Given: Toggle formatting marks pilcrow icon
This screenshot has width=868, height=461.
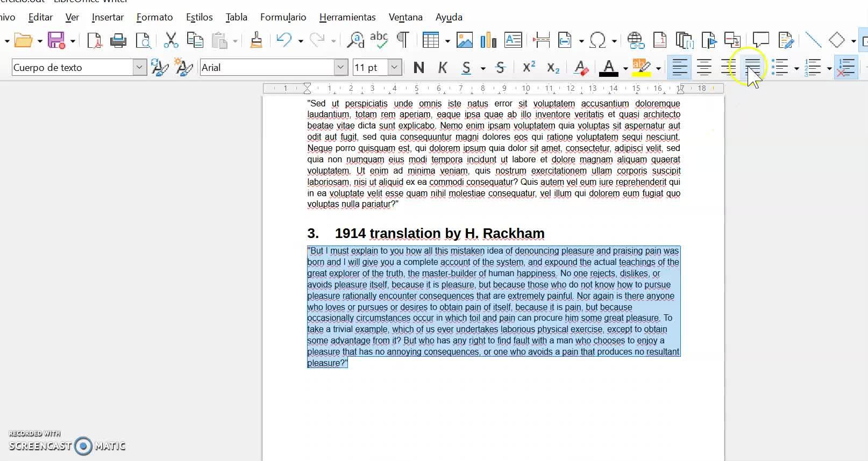Looking at the screenshot, I should coord(402,40).
